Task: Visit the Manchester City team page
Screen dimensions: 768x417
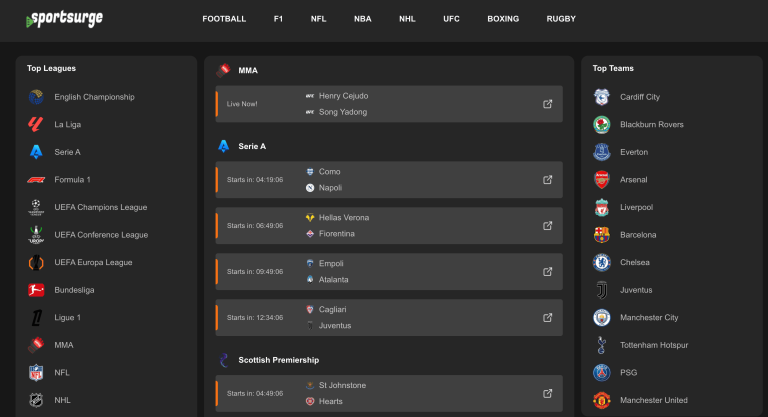Action: 649,318
